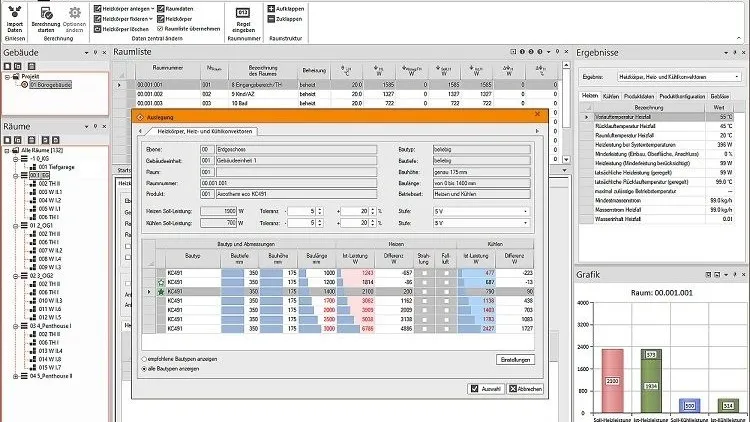Click the blue Soll-Kühlleistung chart bar
This screenshot has width=750, height=422.
point(689,406)
